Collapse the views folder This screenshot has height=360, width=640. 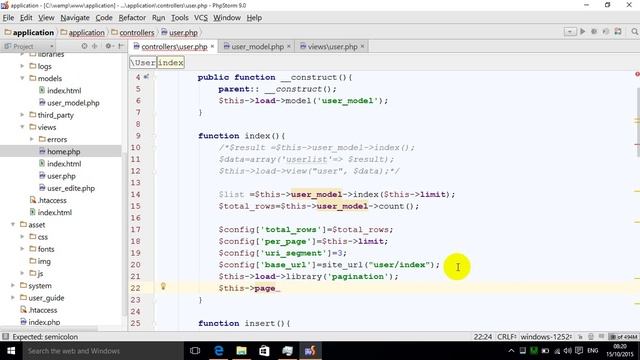(x=22, y=127)
